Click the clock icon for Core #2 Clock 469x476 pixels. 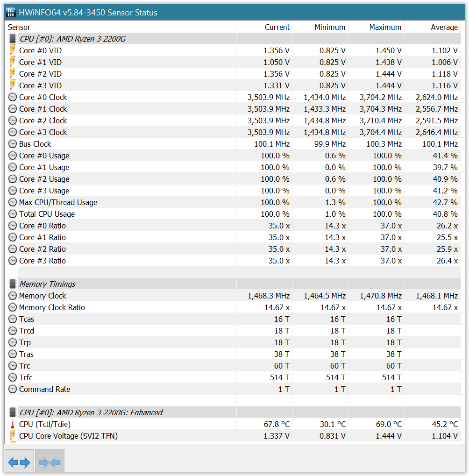tap(13, 121)
